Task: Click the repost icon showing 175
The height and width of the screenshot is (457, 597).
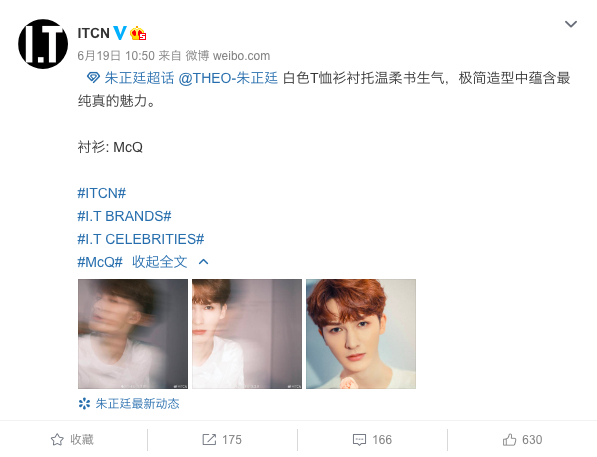Action: [x=209, y=439]
